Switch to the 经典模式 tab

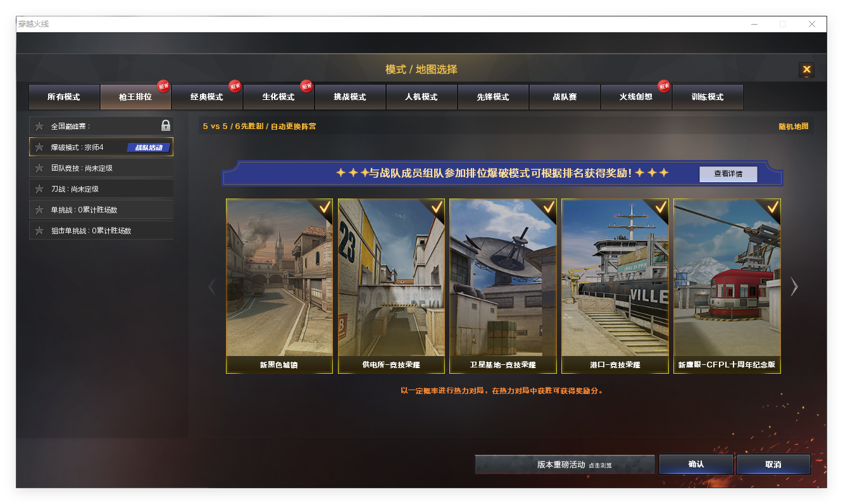207,97
